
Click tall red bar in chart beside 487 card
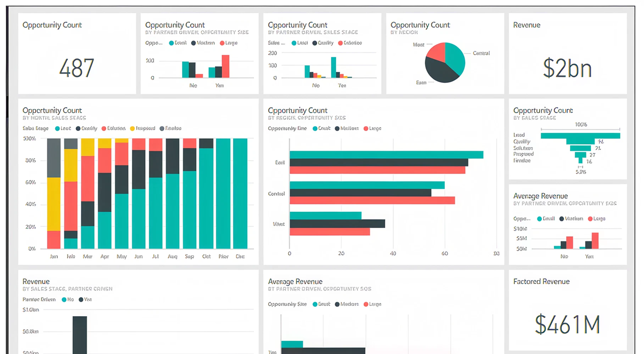[x=226, y=66]
